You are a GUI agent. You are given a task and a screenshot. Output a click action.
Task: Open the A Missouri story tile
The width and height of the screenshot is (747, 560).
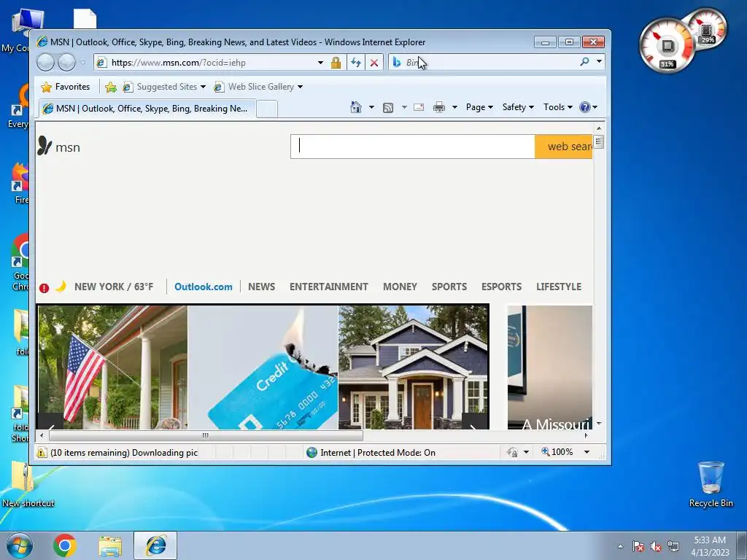[x=550, y=367]
